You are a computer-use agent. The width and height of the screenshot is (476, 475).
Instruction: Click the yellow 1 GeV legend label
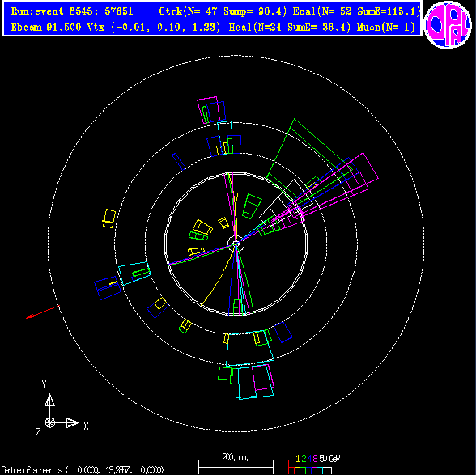298,458
